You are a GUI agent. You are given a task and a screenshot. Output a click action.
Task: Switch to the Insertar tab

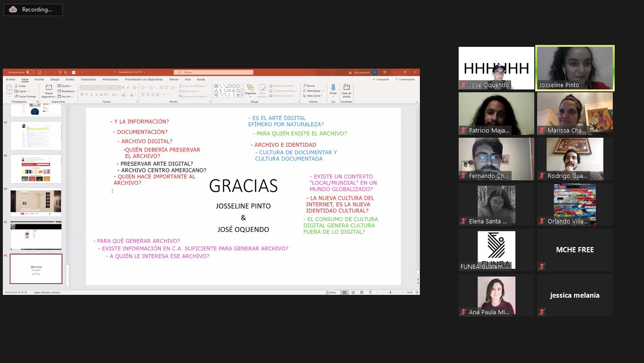click(x=39, y=80)
